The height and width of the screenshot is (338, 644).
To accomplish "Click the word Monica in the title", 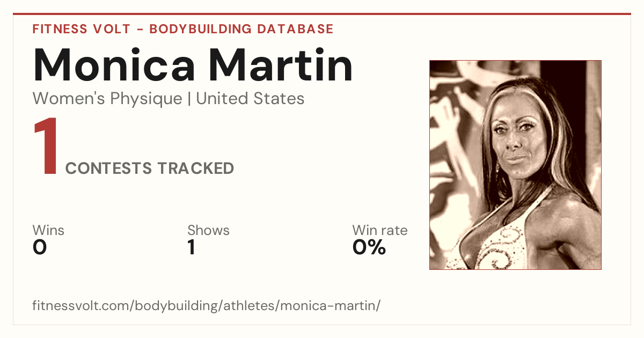I will pos(114,64).
